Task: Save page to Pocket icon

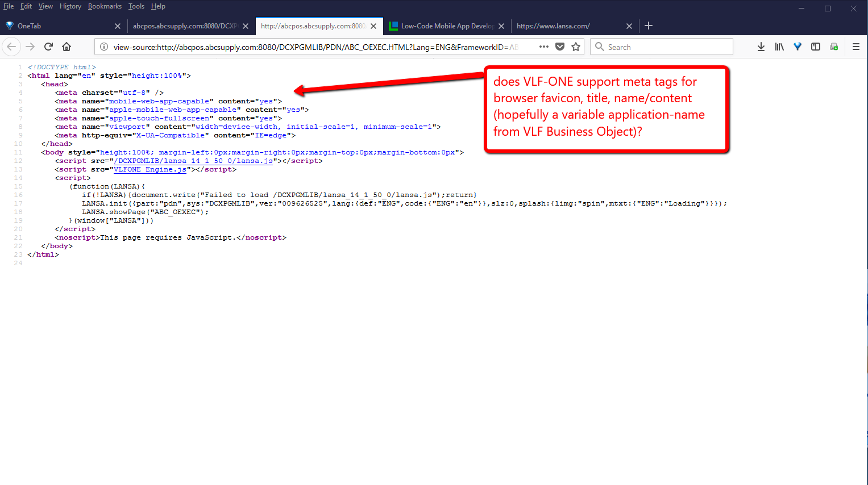Action: pos(560,47)
